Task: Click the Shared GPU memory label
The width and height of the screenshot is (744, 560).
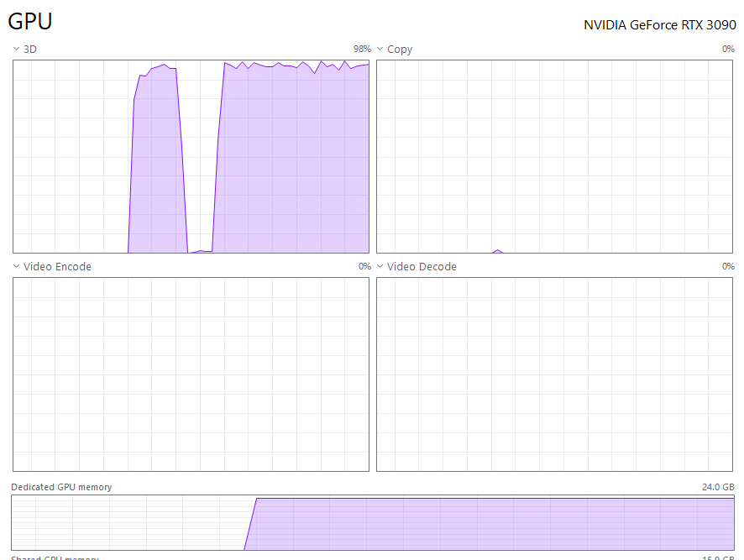Action: click(55, 557)
